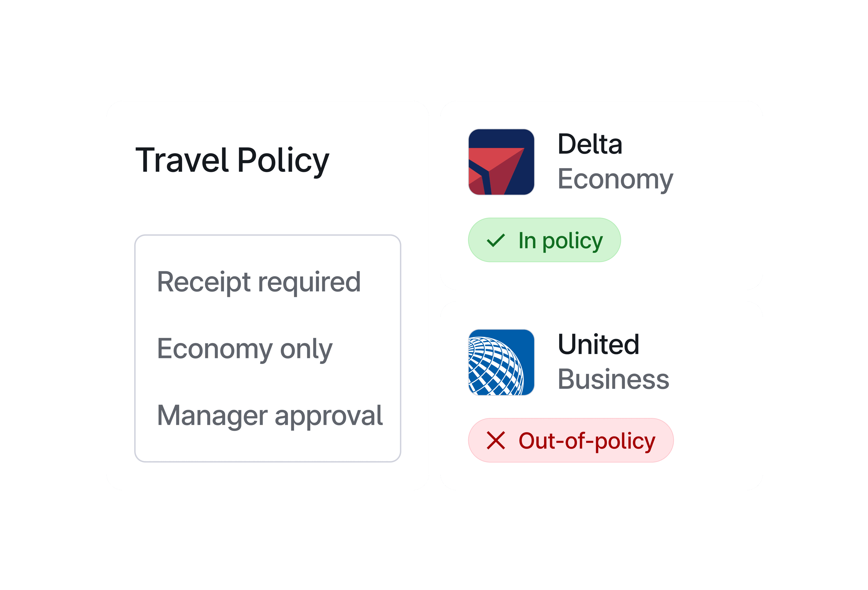Click the red X icon
The image size is (868, 590).
(x=496, y=440)
